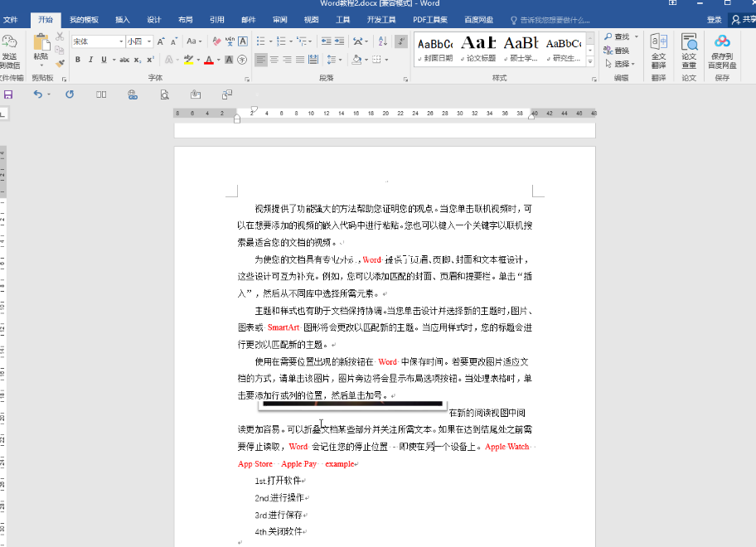Switch to the Insert (插入) tab

coord(123,20)
